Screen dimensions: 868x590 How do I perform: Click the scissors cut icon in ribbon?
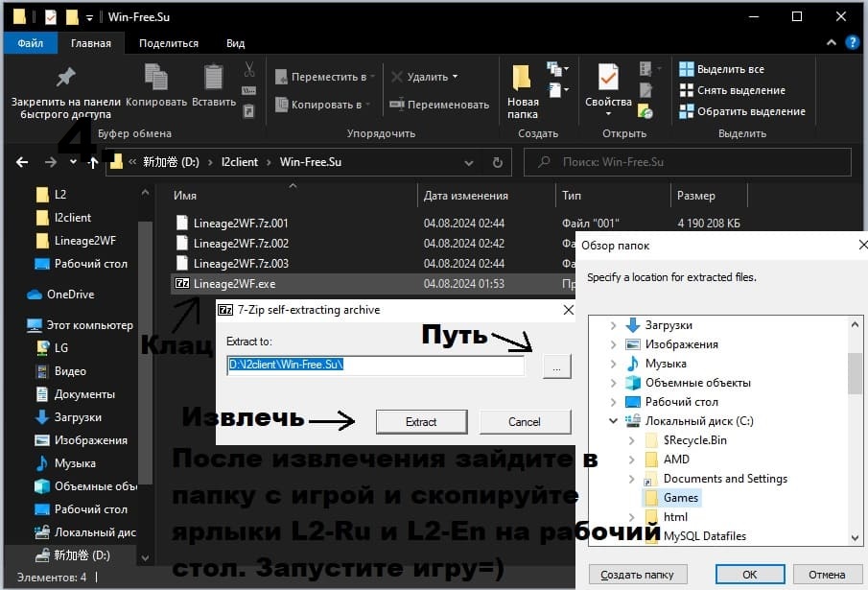pyautogui.click(x=249, y=69)
